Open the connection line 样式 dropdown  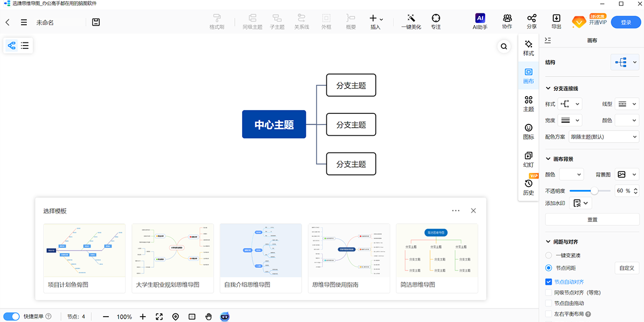(570, 104)
